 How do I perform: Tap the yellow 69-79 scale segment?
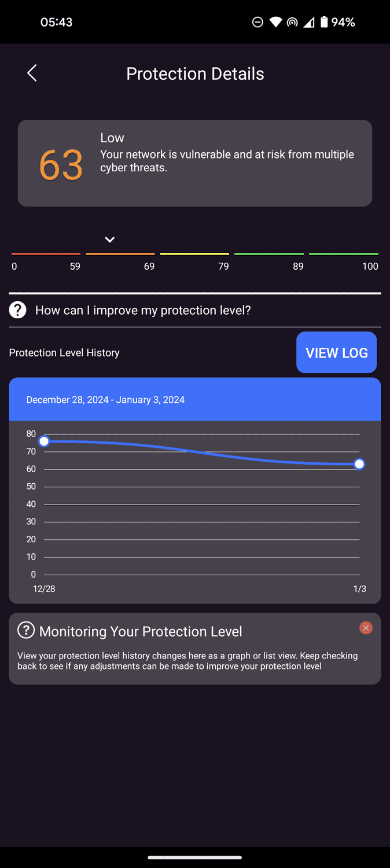(194, 254)
